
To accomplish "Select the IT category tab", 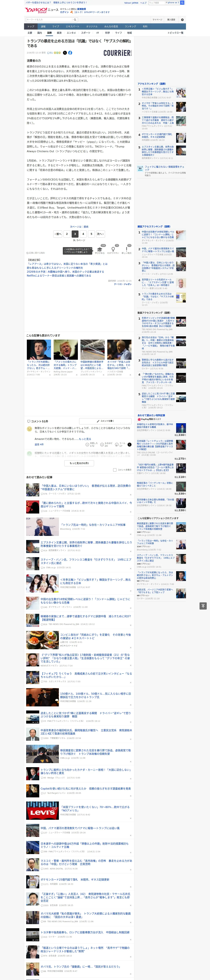I will (98, 33).
